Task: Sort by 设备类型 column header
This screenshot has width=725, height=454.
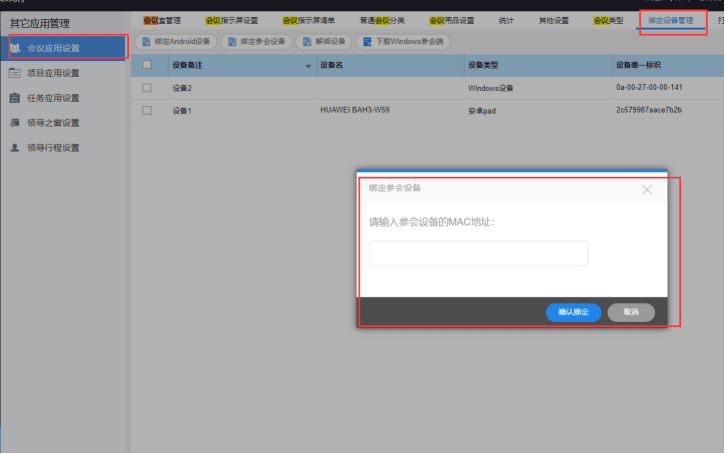Action: point(483,65)
